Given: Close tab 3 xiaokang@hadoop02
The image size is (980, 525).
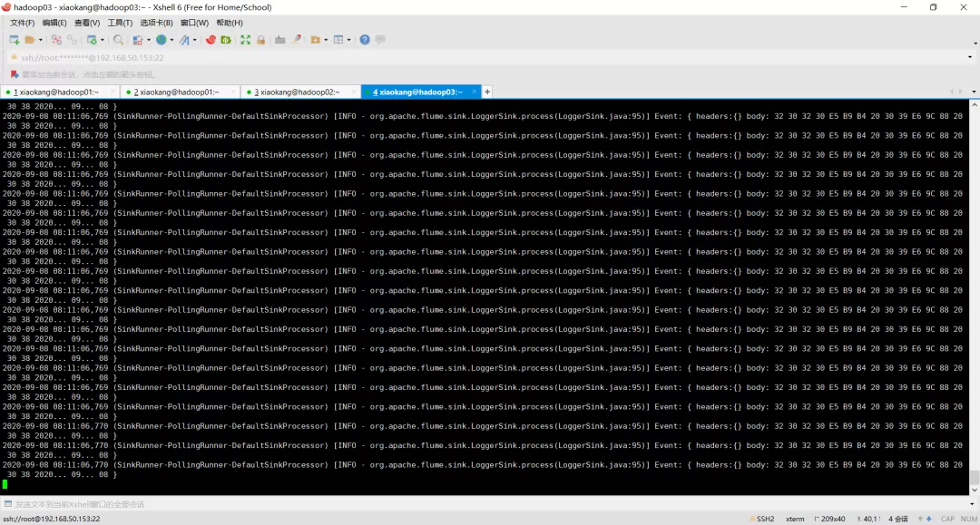Looking at the screenshot, I should click(x=354, y=92).
